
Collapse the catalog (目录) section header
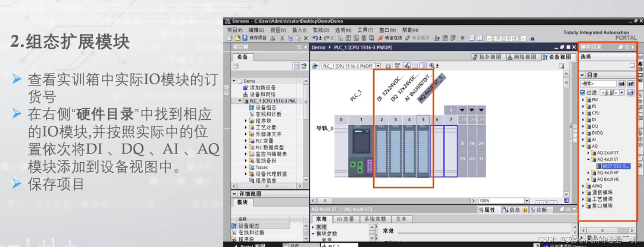[x=582, y=75]
